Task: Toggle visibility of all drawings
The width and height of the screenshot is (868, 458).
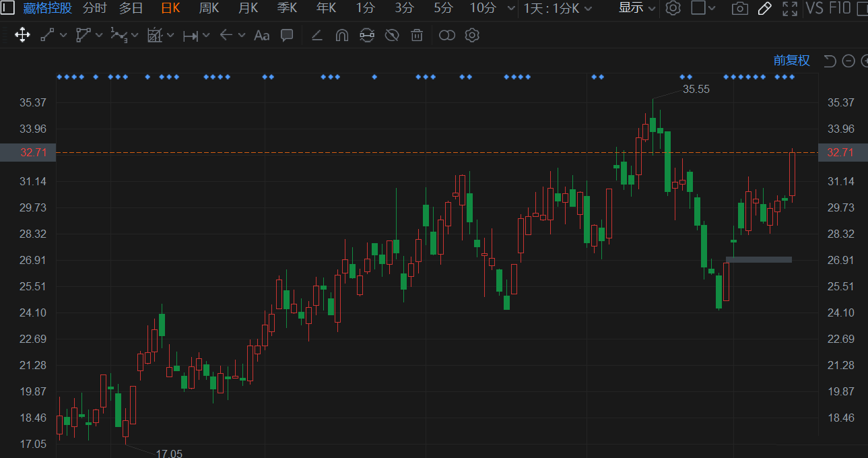Action: pyautogui.click(x=392, y=36)
